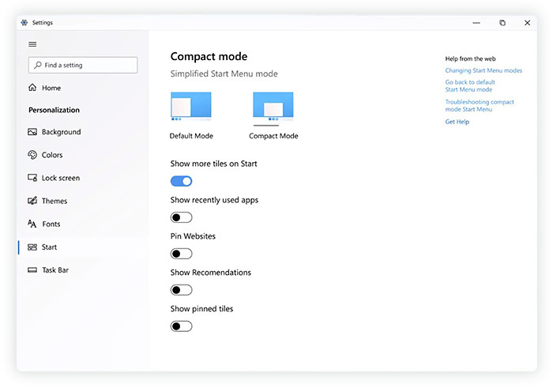553x392 pixels.
Task: Click the hamburger navigation menu icon
Action: [32, 44]
